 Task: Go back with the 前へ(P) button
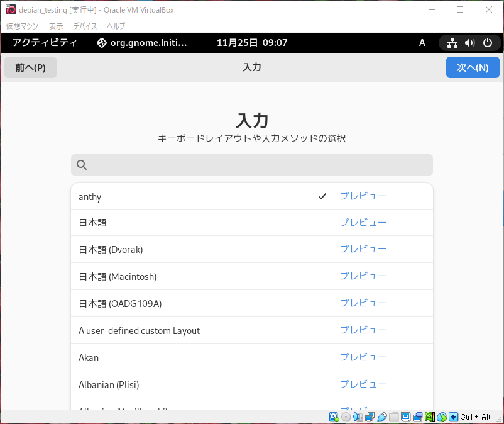point(31,67)
